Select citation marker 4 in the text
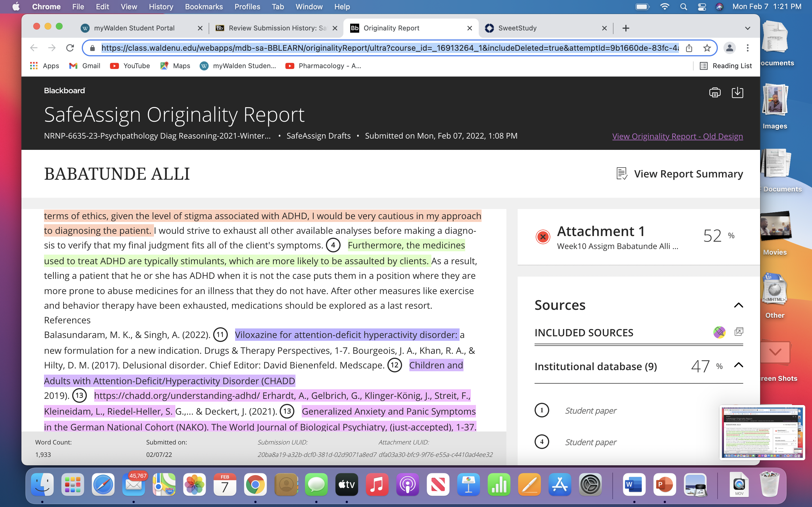Screen dimensions: 812x507 (x=333, y=245)
